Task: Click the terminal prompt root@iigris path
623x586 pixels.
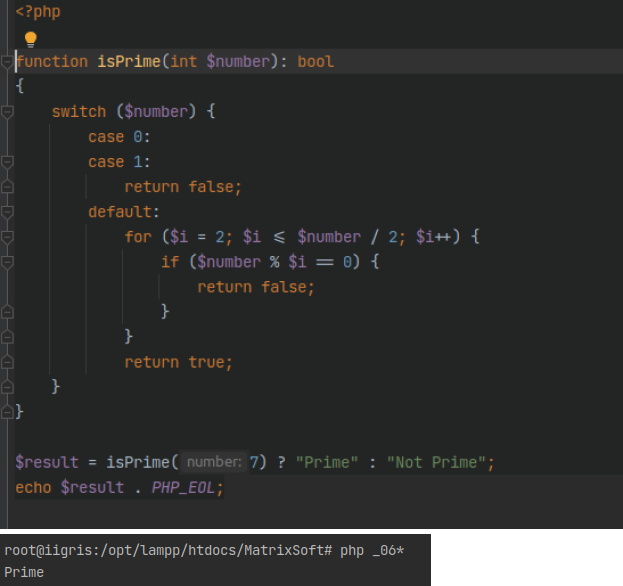Action: [168, 551]
